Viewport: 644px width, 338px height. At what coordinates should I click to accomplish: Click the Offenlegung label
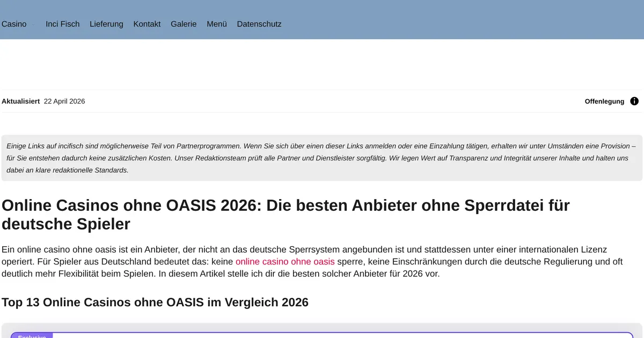coord(604,101)
